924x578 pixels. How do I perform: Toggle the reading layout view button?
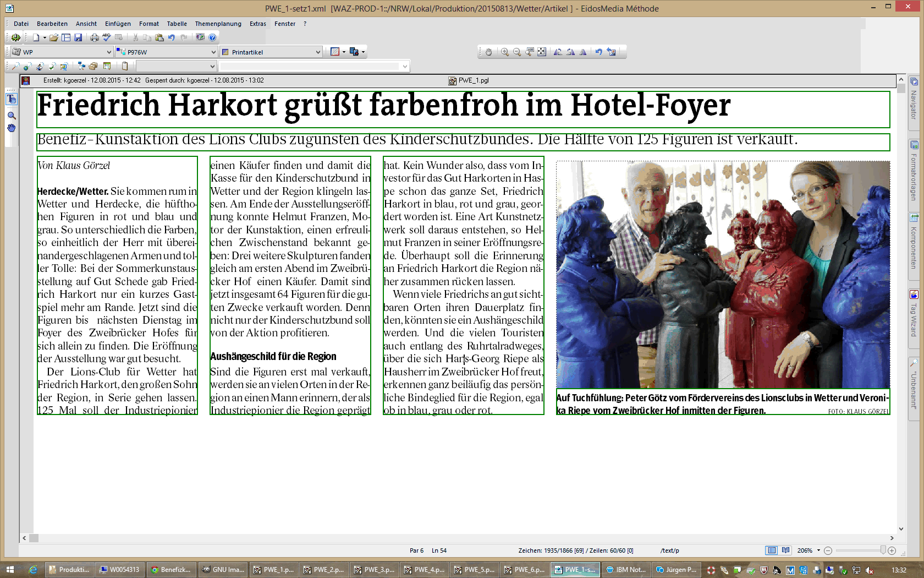[x=785, y=550]
